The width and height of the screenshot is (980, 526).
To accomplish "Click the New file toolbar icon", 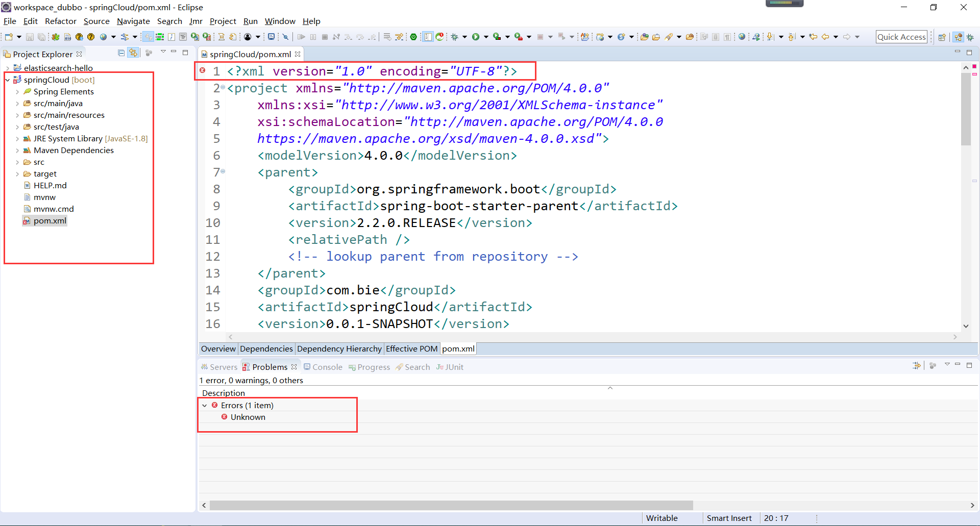I will (x=9, y=37).
